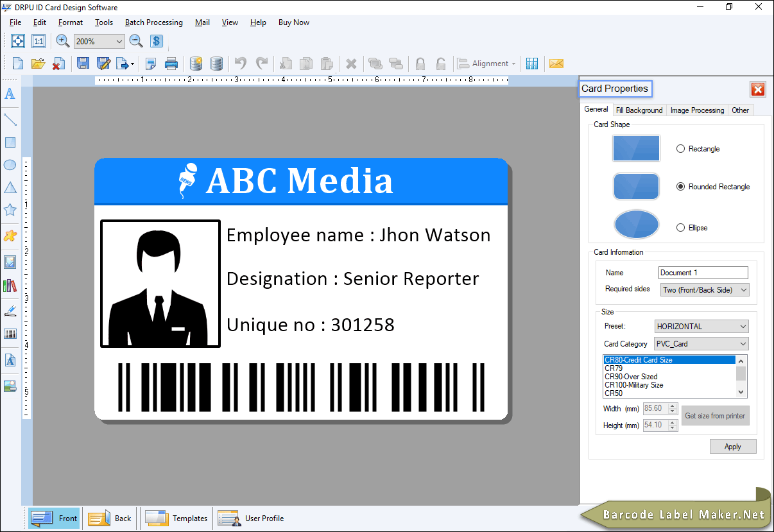Show the Front side of card
The image size is (774, 532).
(54, 519)
